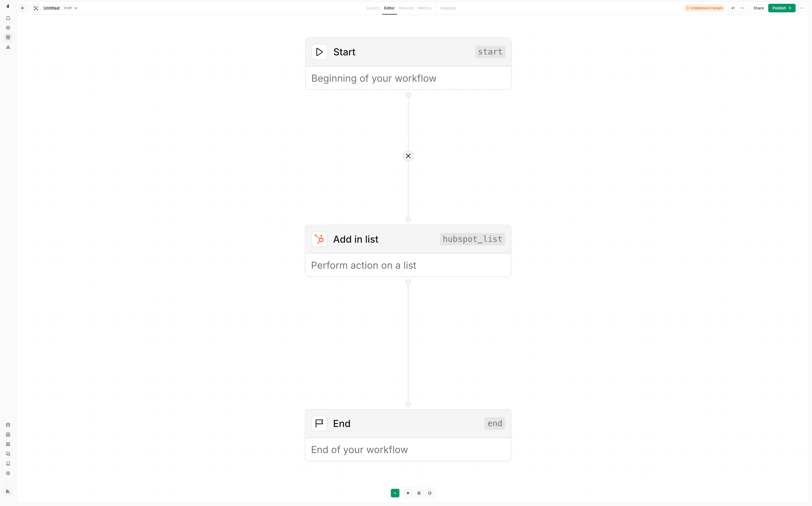Image resolution: width=812 pixels, height=506 pixels.
Task: Switch to the Launch tab
Action: (373, 8)
